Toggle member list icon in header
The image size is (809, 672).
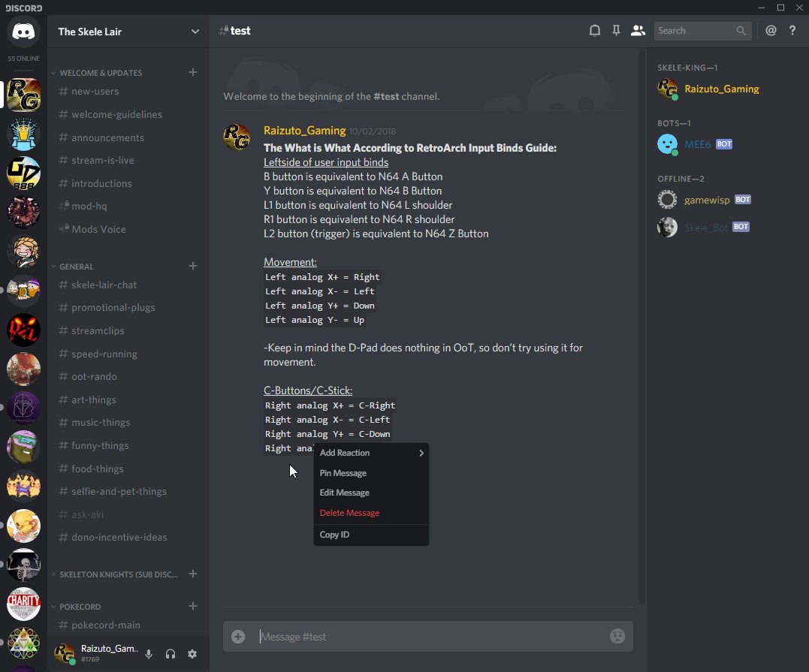(638, 31)
